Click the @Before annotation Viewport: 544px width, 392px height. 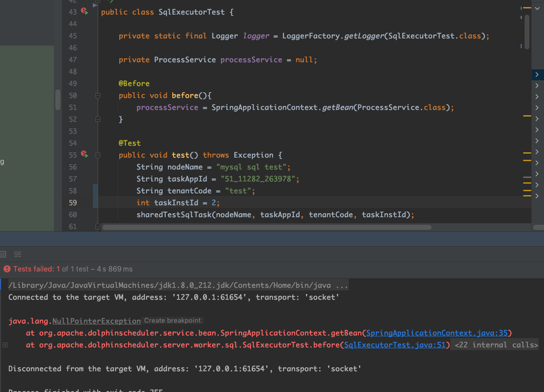click(x=134, y=83)
